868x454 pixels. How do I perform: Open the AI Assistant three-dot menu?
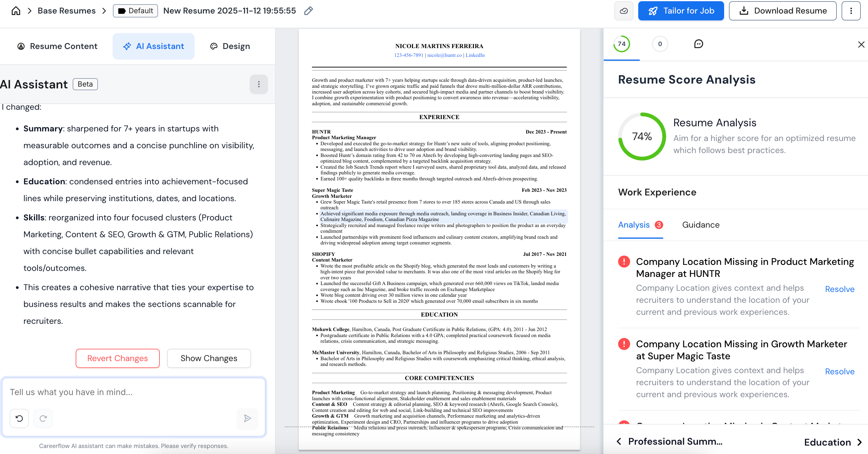coord(258,84)
